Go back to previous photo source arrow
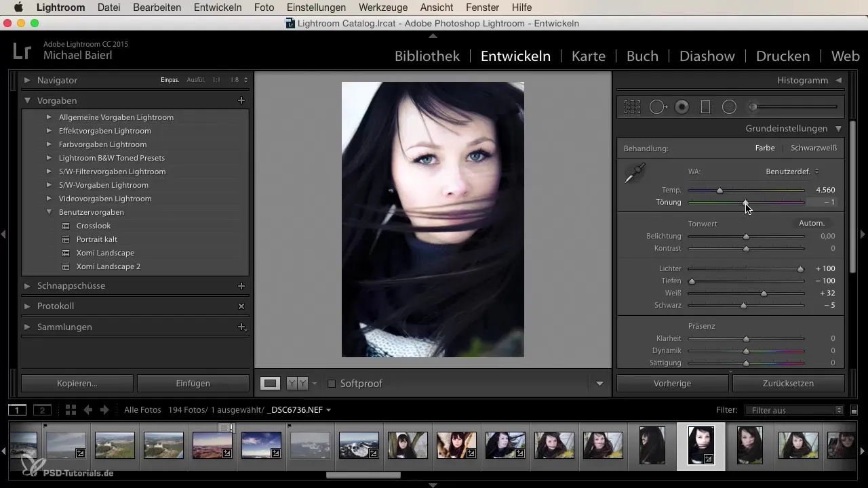The height and width of the screenshot is (488, 868). coord(88,410)
